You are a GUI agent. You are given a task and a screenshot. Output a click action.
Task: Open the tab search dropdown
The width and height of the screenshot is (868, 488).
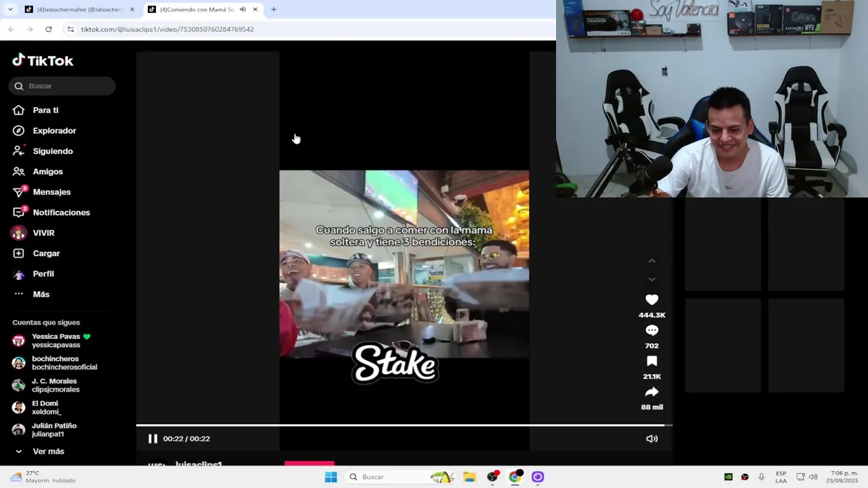(x=9, y=9)
